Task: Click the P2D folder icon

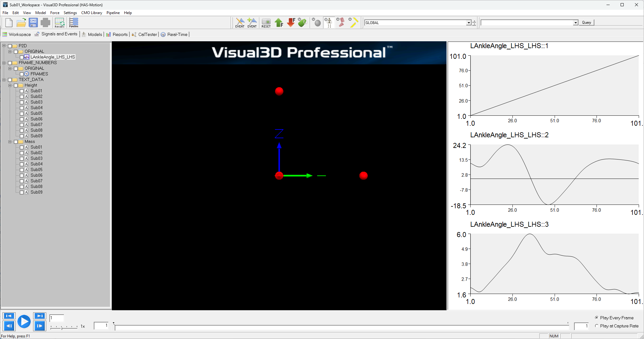Action: (x=15, y=46)
